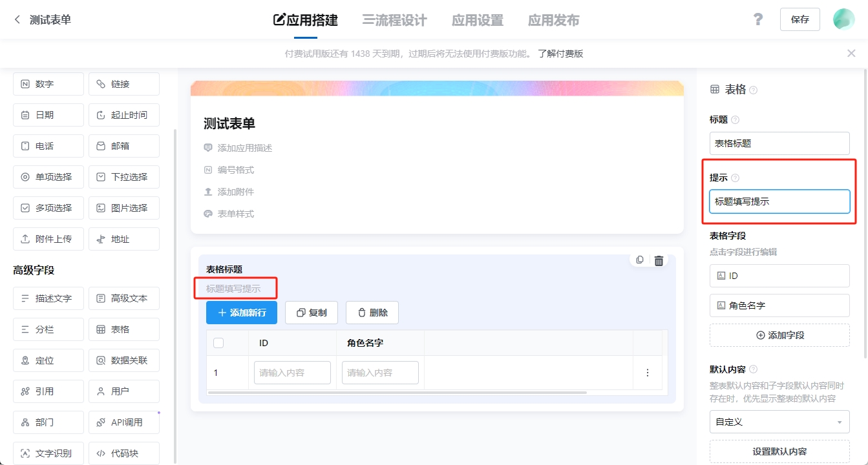
Task: Click the trash icon on table block
Action: tap(659, 261)
